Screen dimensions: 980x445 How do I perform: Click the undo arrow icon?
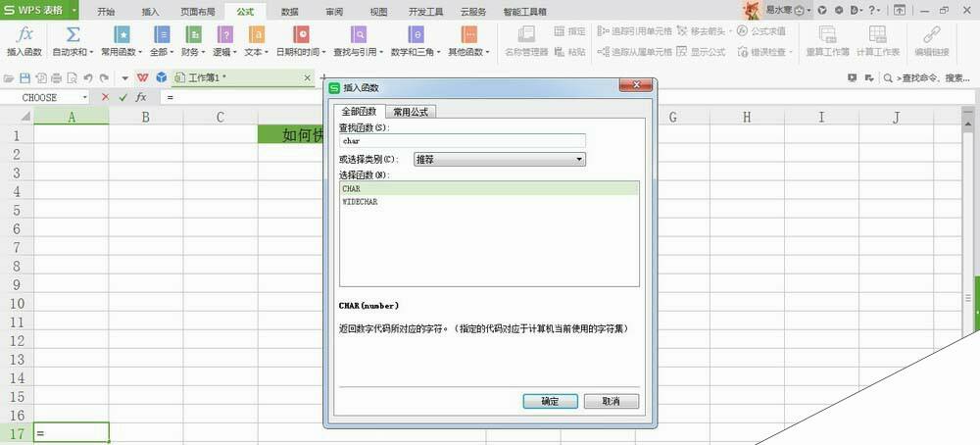point(88,78)
